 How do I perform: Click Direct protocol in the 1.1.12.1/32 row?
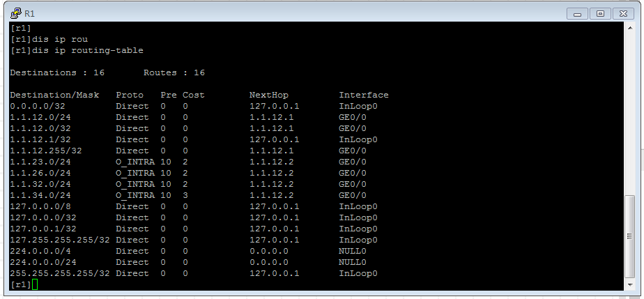(132, 139)
